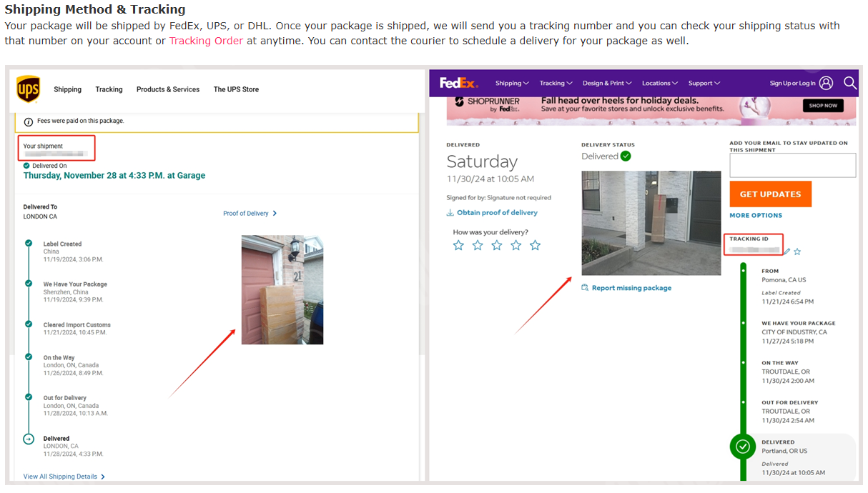
Task: Click the FedEx user account avatar icon
Action: coord(827,83)
